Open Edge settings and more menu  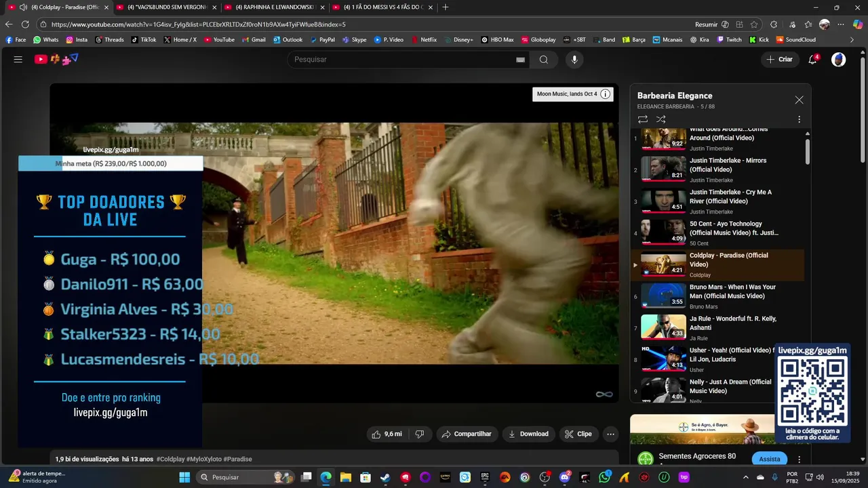coord(840,24)
